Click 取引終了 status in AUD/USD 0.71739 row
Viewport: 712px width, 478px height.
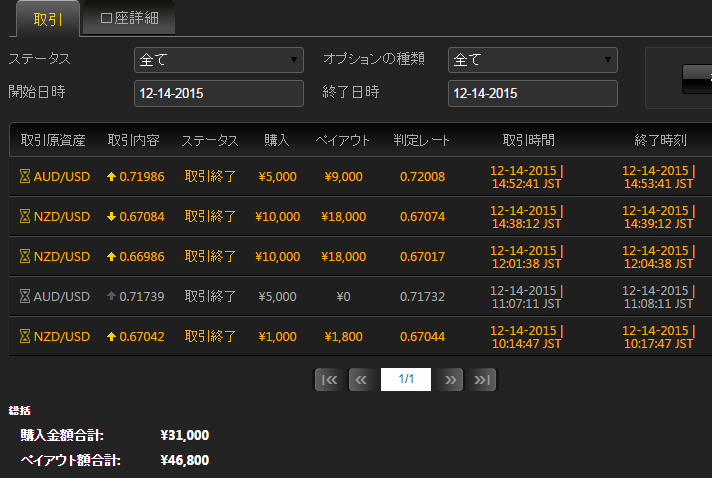(210, 296)
